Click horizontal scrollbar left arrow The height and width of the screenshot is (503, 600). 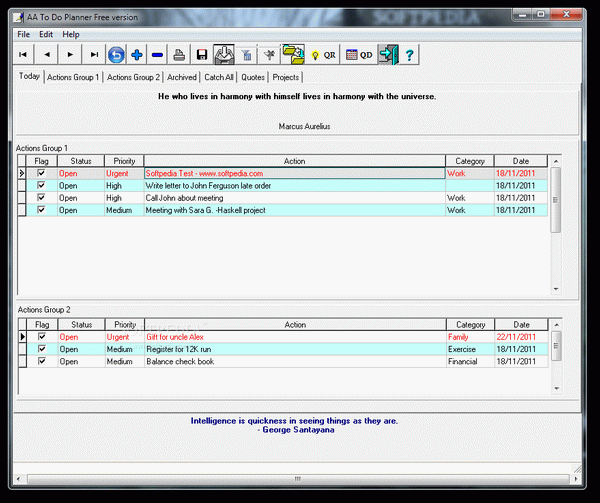(18, 479)
